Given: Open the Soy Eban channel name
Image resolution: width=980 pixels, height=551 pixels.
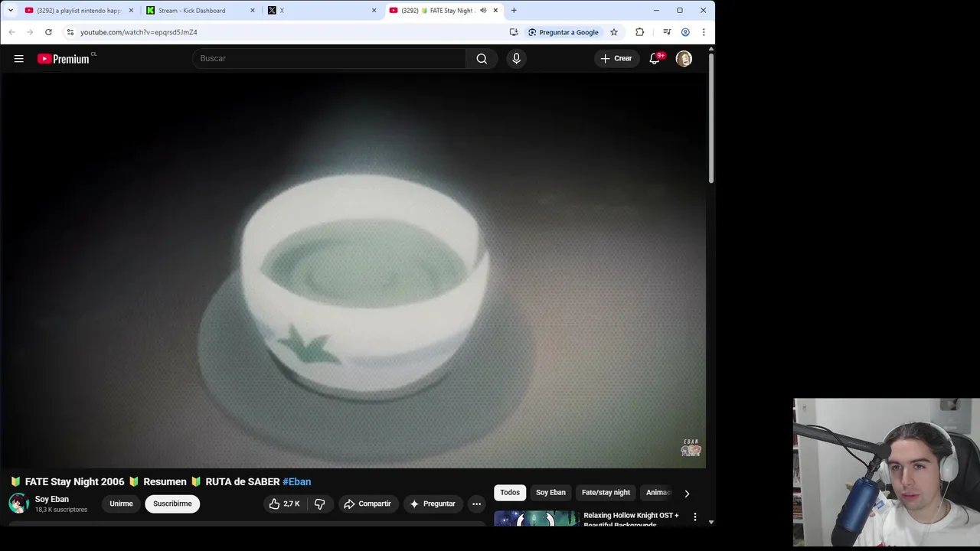Looking at the screenshot, I should pos(51,499).
